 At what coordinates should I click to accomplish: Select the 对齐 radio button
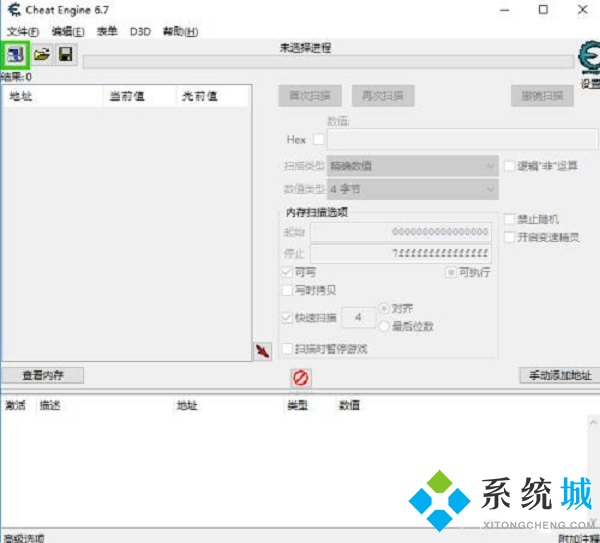tap(384, 308)
